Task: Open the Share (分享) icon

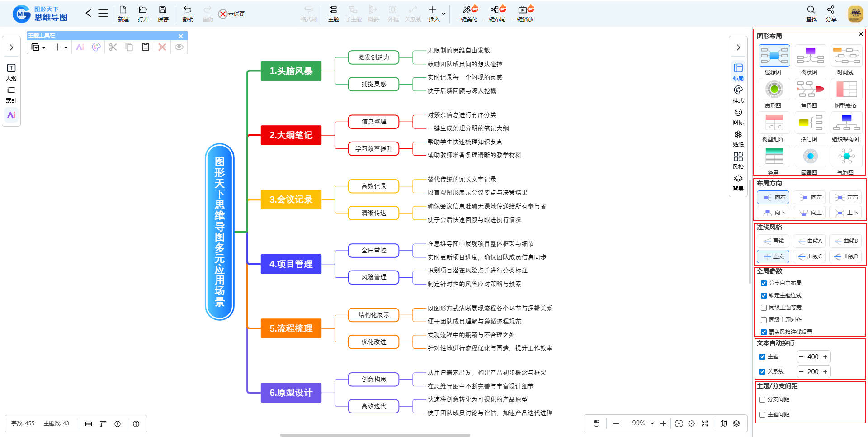Action: click(830, 9)
